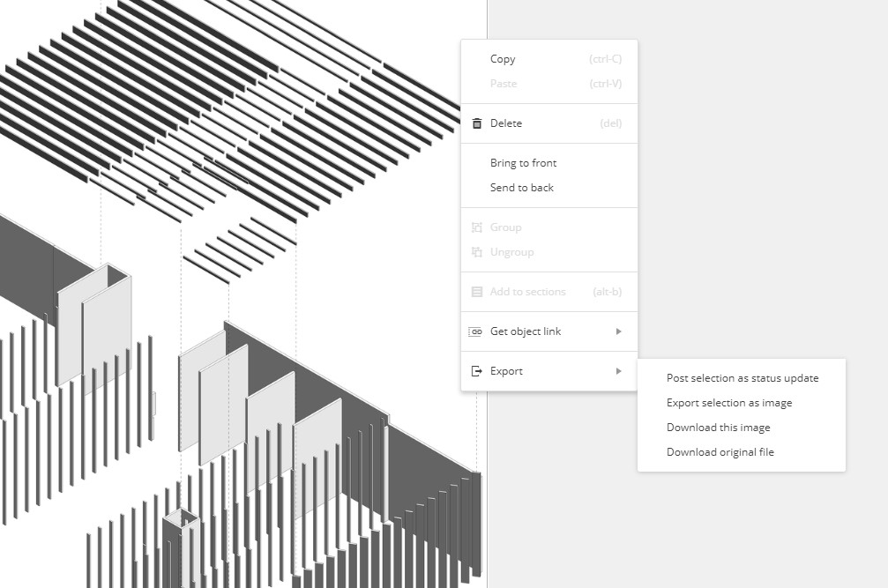Post selection as status update
Image resolution: width=888 pixels, height=588 pixels.
pyautogui.click(x=742, y=378)
